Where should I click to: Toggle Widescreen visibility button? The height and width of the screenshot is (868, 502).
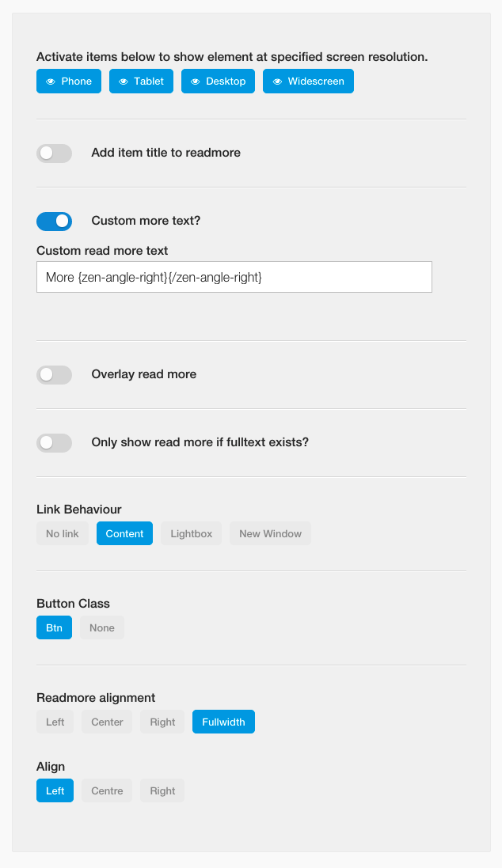tap(308, 81)
